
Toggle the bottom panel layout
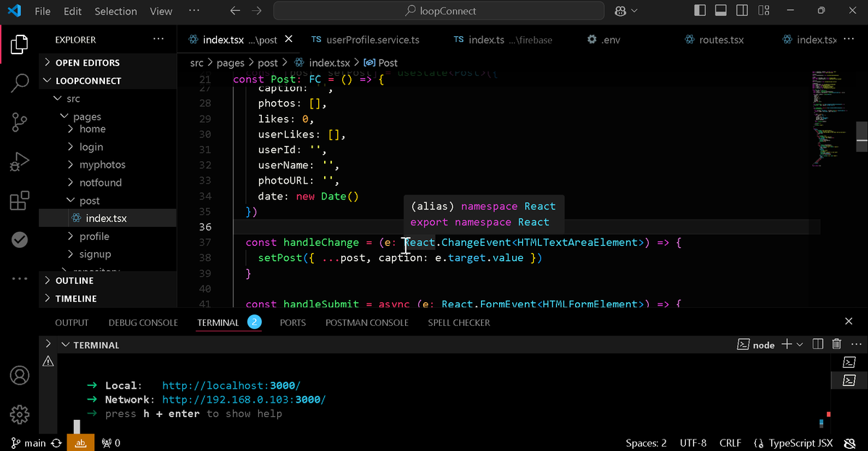720,11
